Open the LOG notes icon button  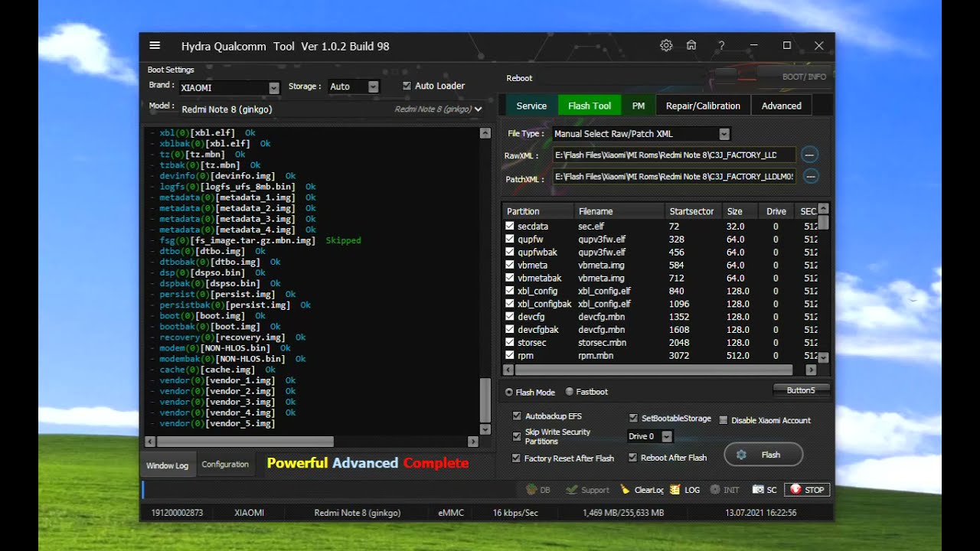click(x=684, y=490)
